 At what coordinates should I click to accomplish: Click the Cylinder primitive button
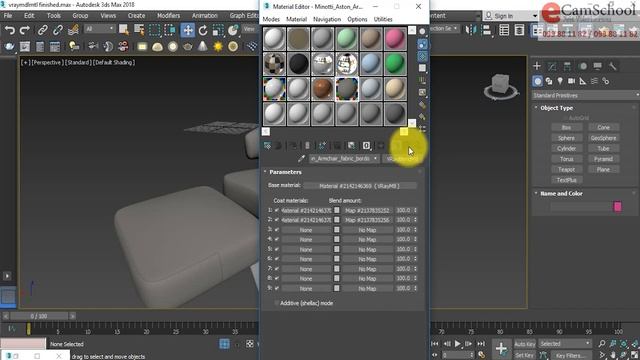(x=566, y=149)
